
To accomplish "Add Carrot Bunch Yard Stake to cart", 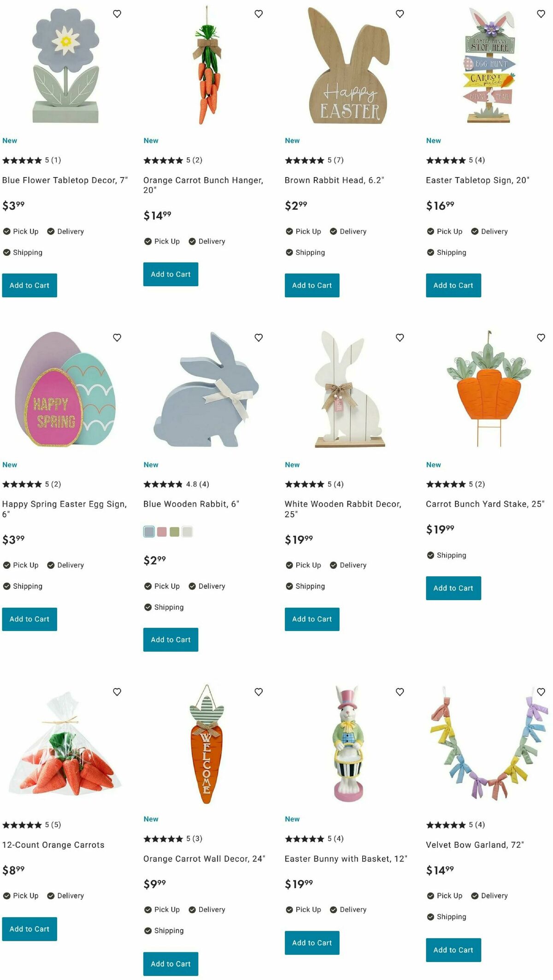I will click(453, 588).
